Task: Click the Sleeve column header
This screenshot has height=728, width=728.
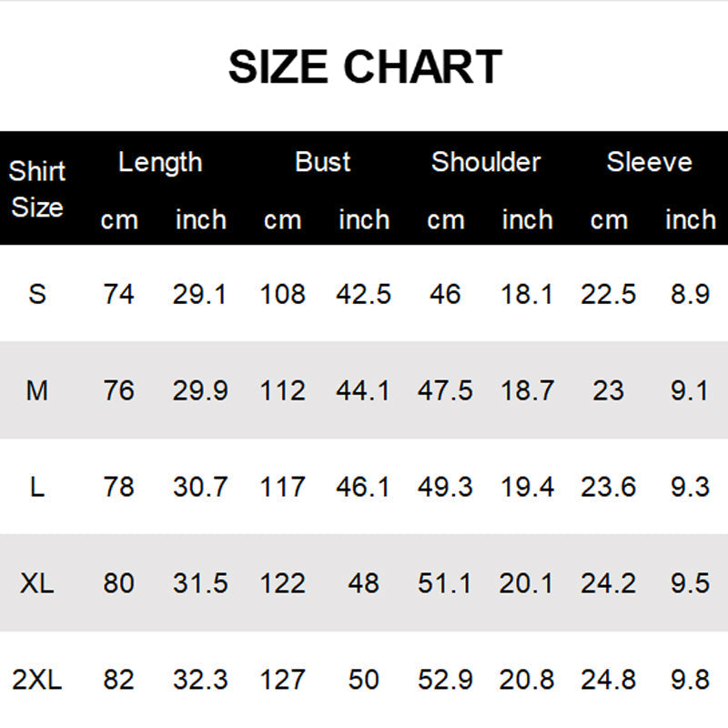Action: click(649, 163)
